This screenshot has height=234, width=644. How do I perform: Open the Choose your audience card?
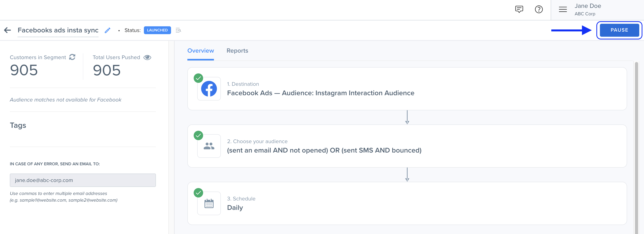pyautogui.click(x=407, y=146)
